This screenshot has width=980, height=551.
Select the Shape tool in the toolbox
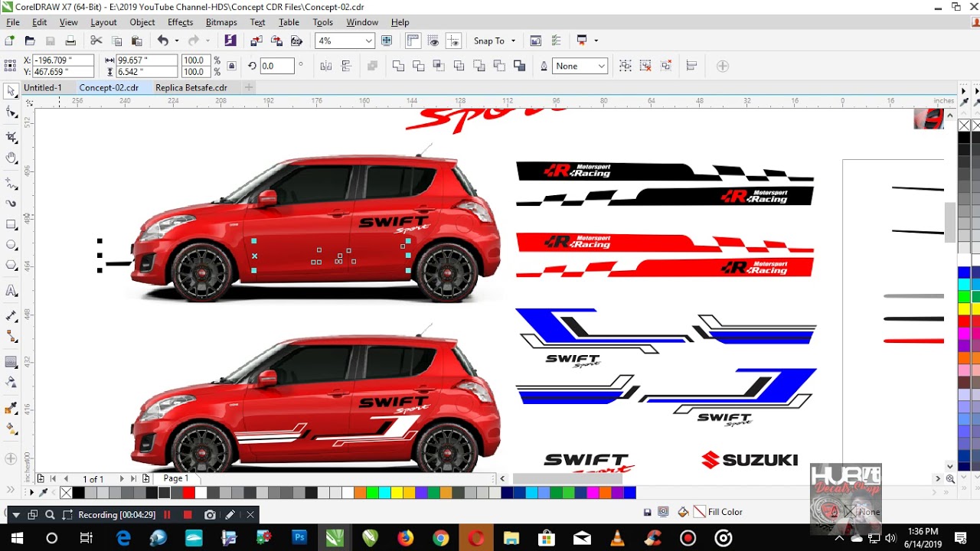11,113
